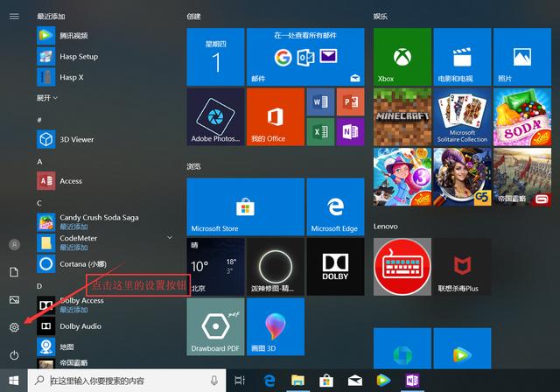Screen dimensions: 560x392
Task: Launch Adobe Photoshop Express tile
Action: tap(215, 116)
